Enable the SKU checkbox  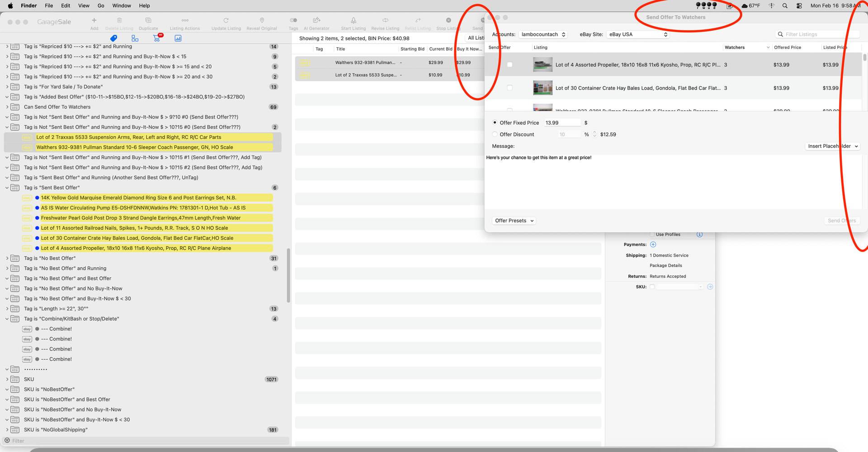[652, 287]
